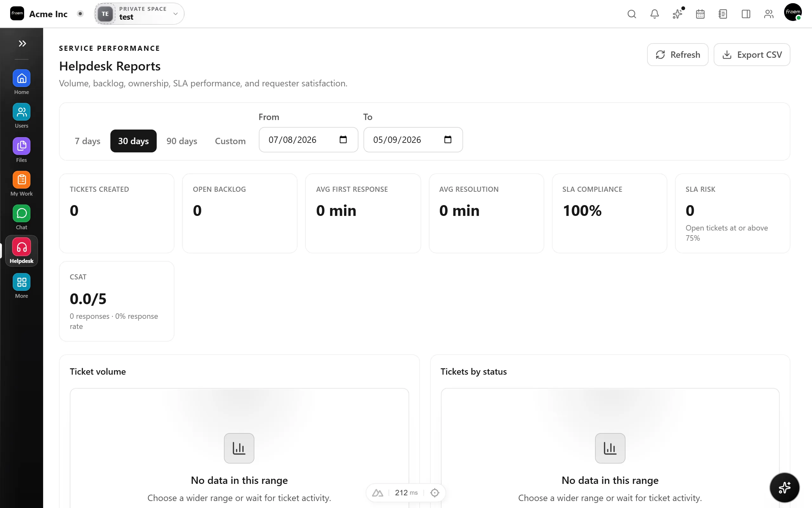This screenshot has width=812, height=508.
Task: Open the Files sidebar icon
Action: point(22,146)
